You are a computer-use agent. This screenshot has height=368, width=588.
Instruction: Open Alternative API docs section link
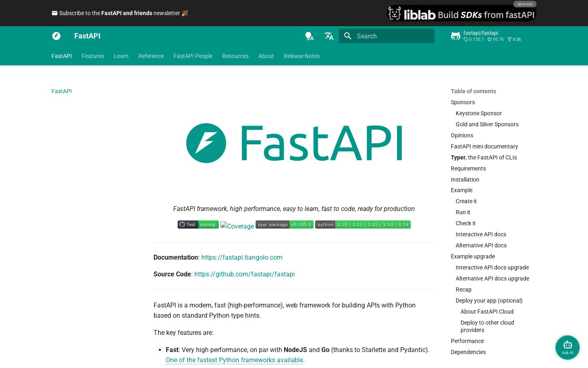click(x=481, y=245)
